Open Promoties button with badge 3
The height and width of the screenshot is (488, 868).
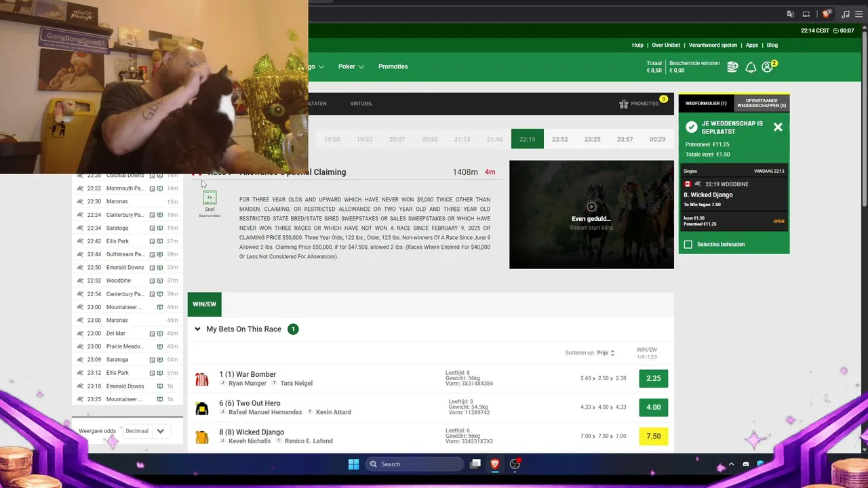(643, 103)
